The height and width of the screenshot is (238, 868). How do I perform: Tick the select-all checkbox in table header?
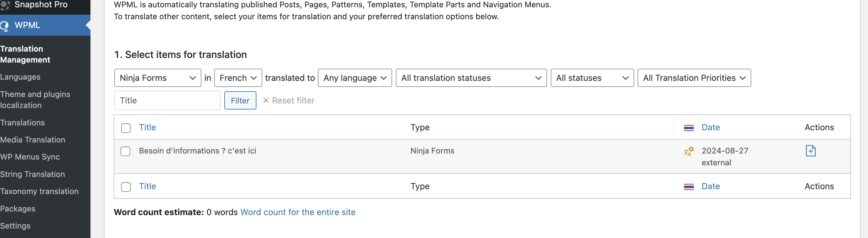[126, 128]
